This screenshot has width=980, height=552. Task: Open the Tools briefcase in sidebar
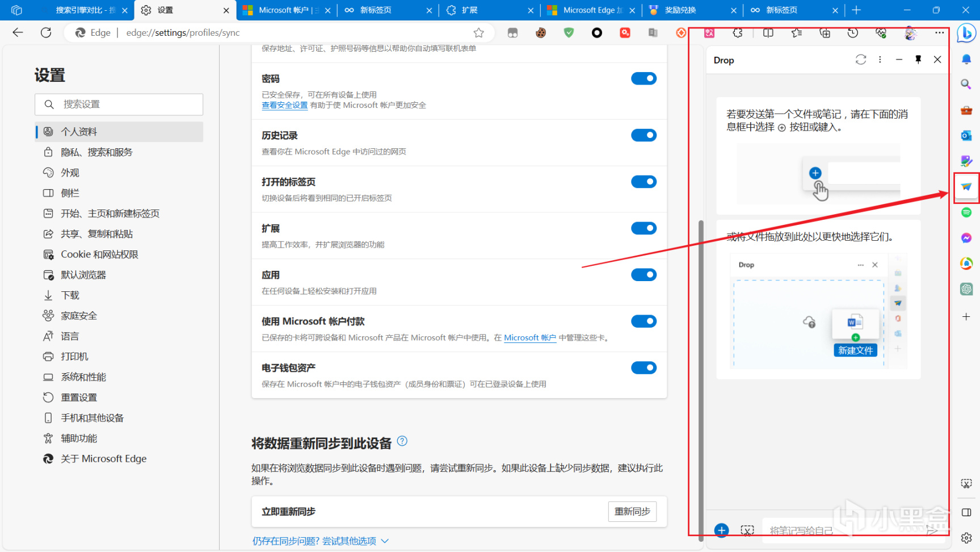(x=966, y=110)
